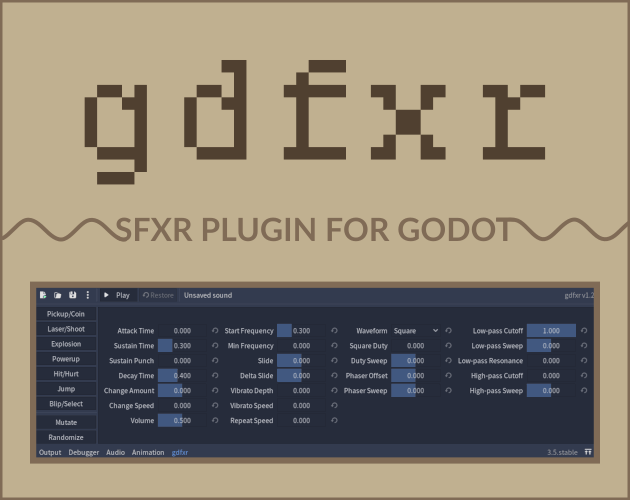Click the Min Frequency value field

coord(301,346)
